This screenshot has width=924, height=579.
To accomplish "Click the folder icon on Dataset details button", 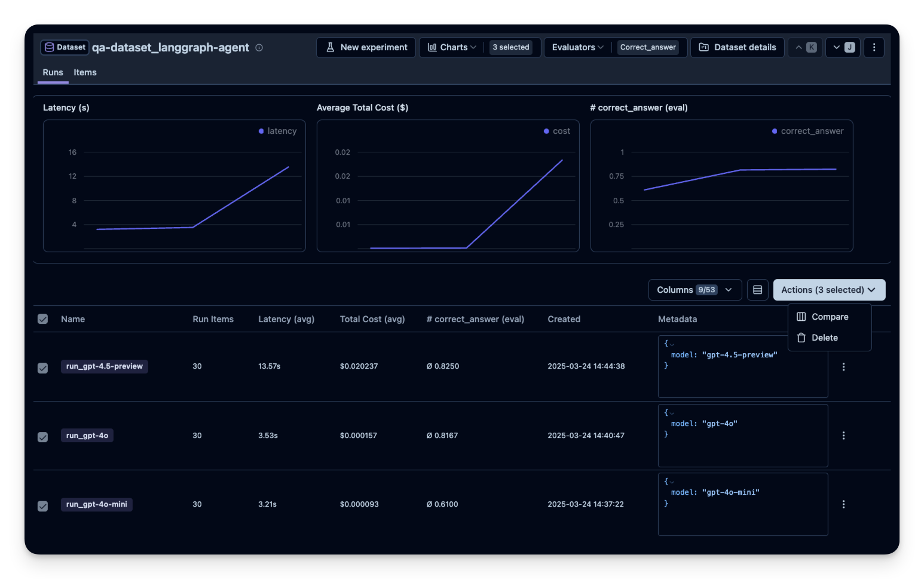I will pos(704,47).
